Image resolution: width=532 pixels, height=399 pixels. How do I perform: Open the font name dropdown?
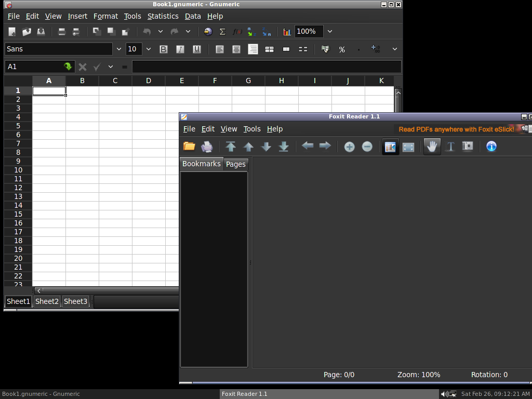(119, 49)
